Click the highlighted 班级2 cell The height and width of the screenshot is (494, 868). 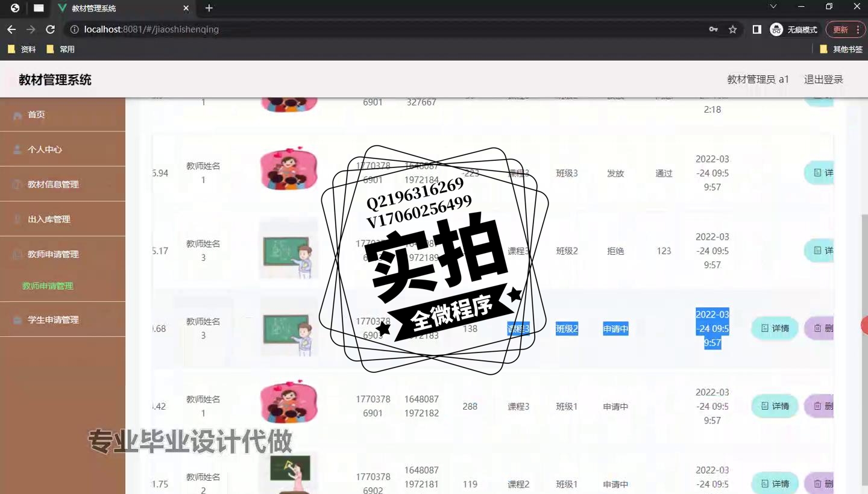(x=567, y=329)
